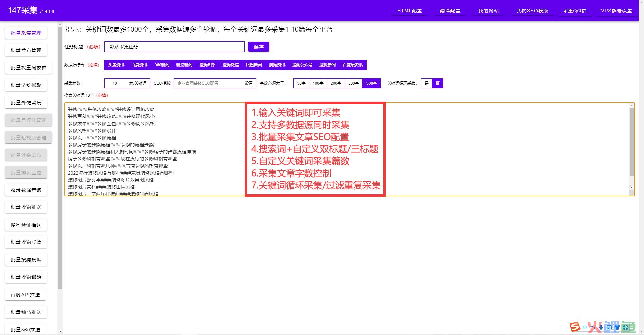Image resolution: width=644 pixels, height=335 pixels.
Task: Click the Sogou voice input microphone icon
Action: tap(601, 327)
